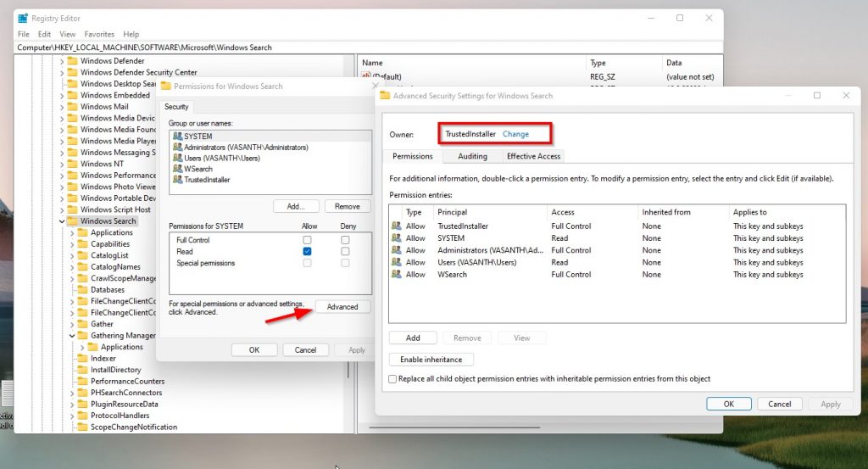Screen dimensions: 868x469
Task: Collapse the Gathering Manager tree node
Action: tap(72, 336)
